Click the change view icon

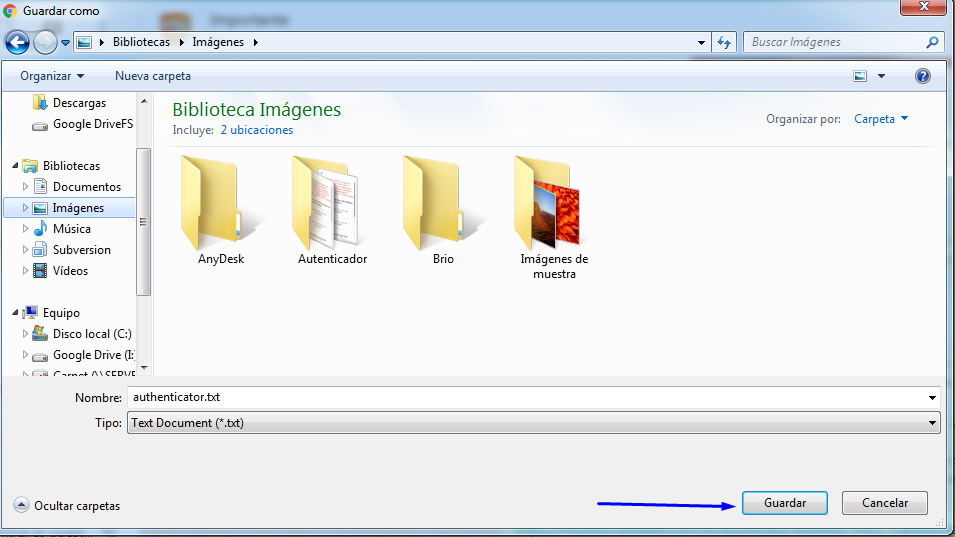[860, 76]
